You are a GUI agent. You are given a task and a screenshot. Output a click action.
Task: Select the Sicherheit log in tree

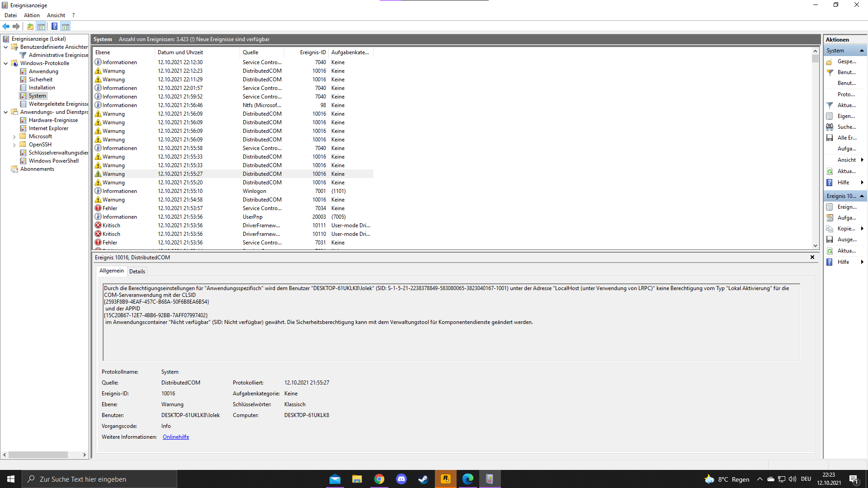[x=40, y=80]
